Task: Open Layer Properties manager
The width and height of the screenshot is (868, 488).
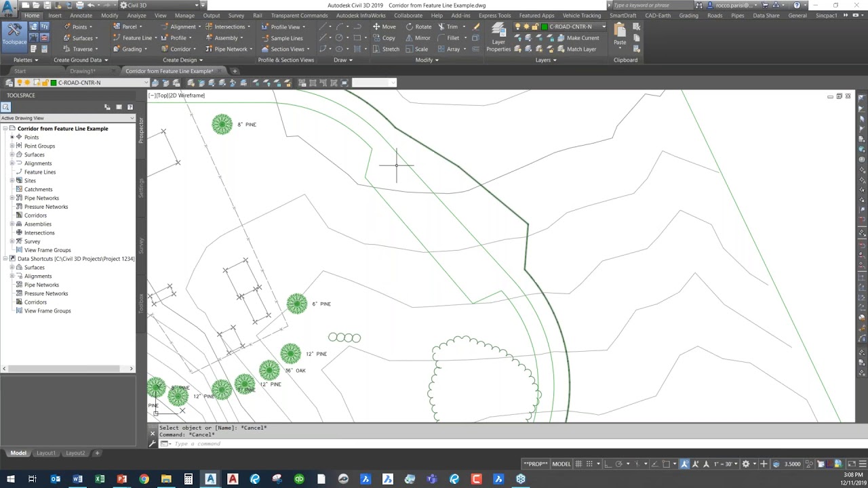Action: tap(498, 37)
